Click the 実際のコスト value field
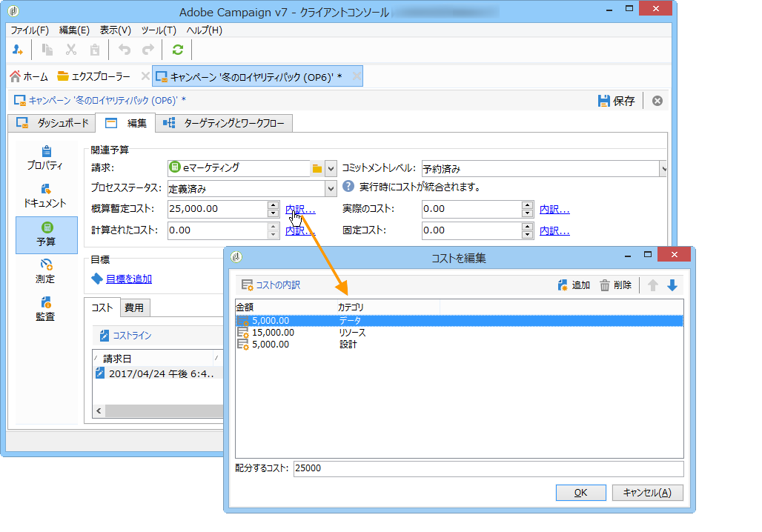The width and height of the screenshot is (762, 532). tap(471, 209)
